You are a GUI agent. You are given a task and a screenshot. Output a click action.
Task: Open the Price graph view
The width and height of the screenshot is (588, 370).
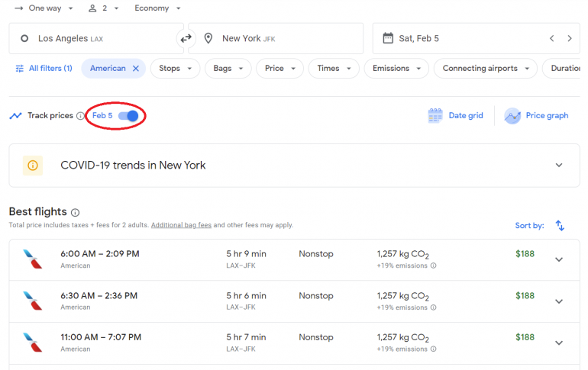[537, 116]
